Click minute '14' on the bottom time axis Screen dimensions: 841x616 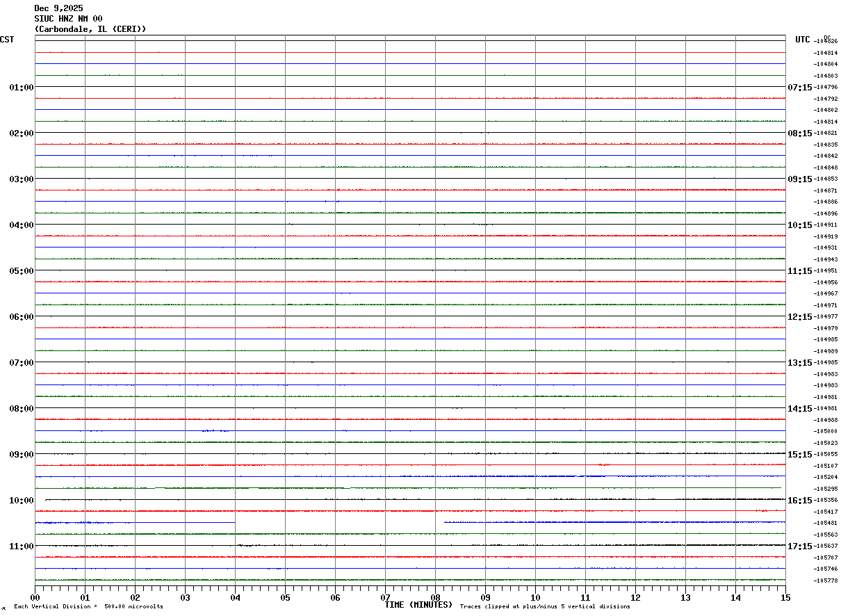[735, 597]
